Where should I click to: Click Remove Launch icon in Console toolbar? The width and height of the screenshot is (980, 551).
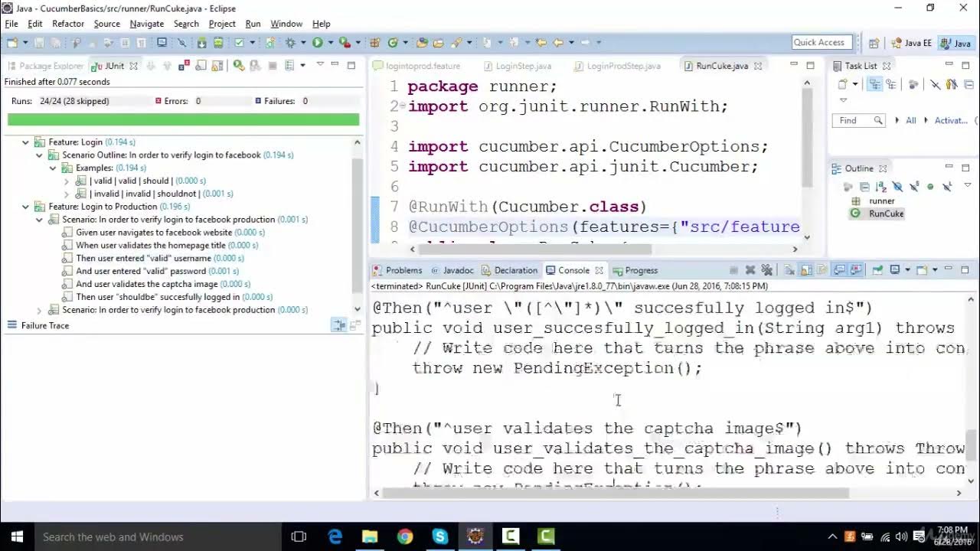click(750, 270)
